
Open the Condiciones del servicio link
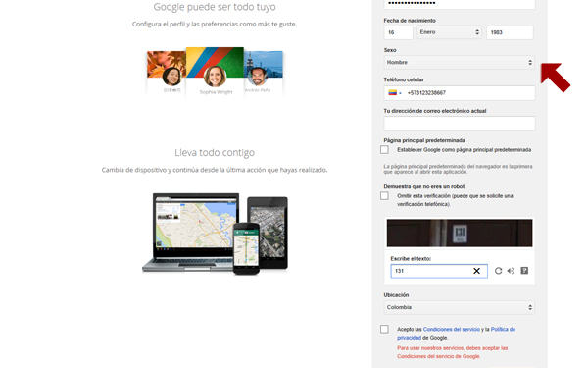coord(452,330)
